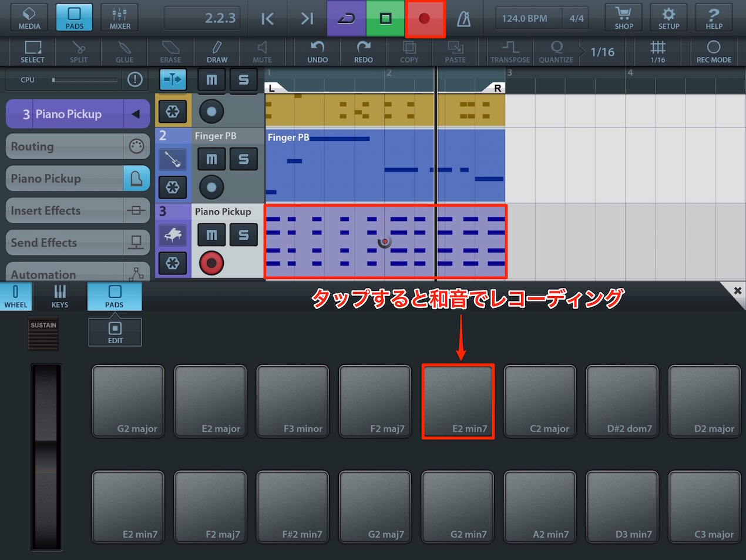Solo the Finger PB track
746x560 pixels.
(x=243, y=159)
